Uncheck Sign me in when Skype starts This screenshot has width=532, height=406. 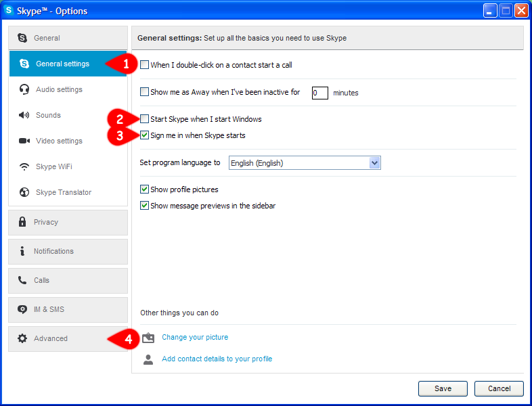(145, 135)
